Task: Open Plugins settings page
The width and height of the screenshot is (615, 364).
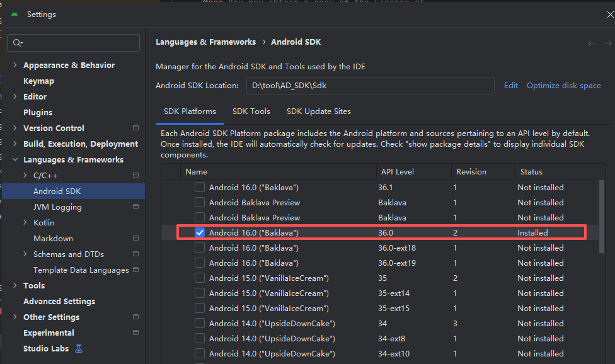Action: click(x=38, y=113)
